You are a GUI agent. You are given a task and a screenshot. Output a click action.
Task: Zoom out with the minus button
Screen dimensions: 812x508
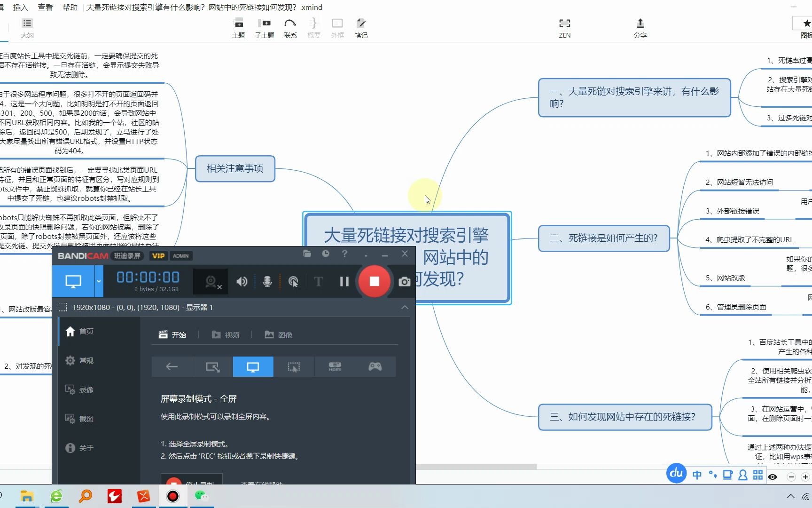791,477
